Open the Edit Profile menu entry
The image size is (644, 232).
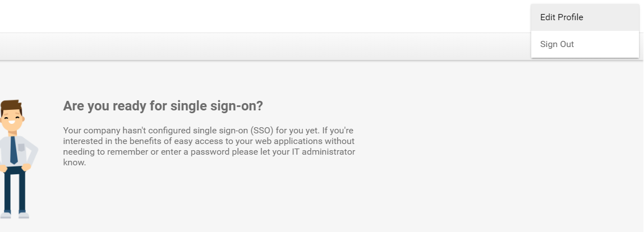coord(585,17)
